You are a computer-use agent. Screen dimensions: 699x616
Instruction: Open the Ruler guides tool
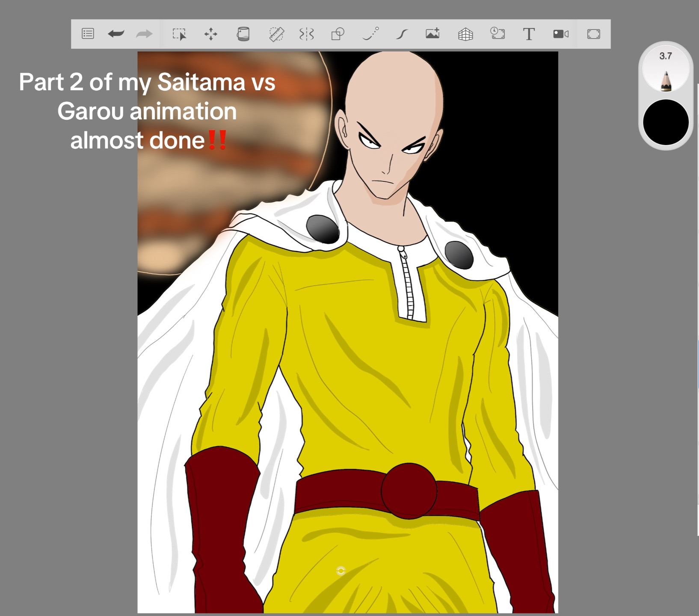coord(276,34)
